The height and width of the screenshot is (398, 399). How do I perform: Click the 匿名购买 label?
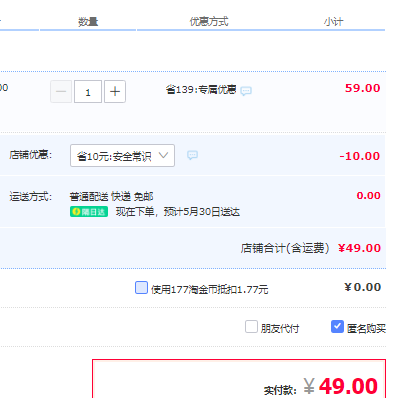click(x=366, y=329)
